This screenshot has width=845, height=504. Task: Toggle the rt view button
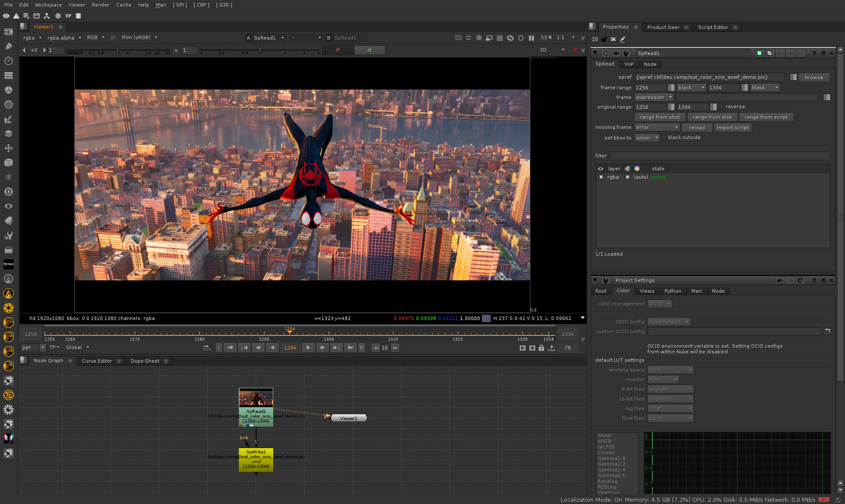(x=370, y=50)
